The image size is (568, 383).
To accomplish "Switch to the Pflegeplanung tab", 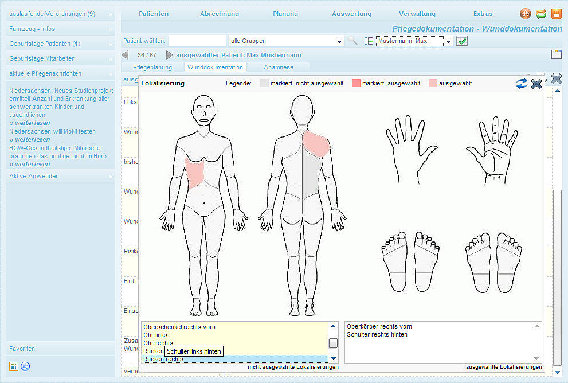I will point(152,67).
